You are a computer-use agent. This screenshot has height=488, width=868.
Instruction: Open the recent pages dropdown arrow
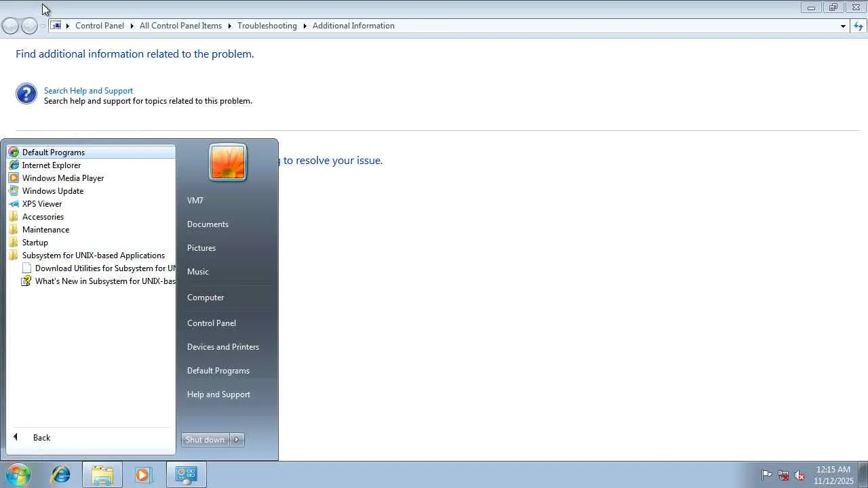pyautogui.click(x=43, y=26)
